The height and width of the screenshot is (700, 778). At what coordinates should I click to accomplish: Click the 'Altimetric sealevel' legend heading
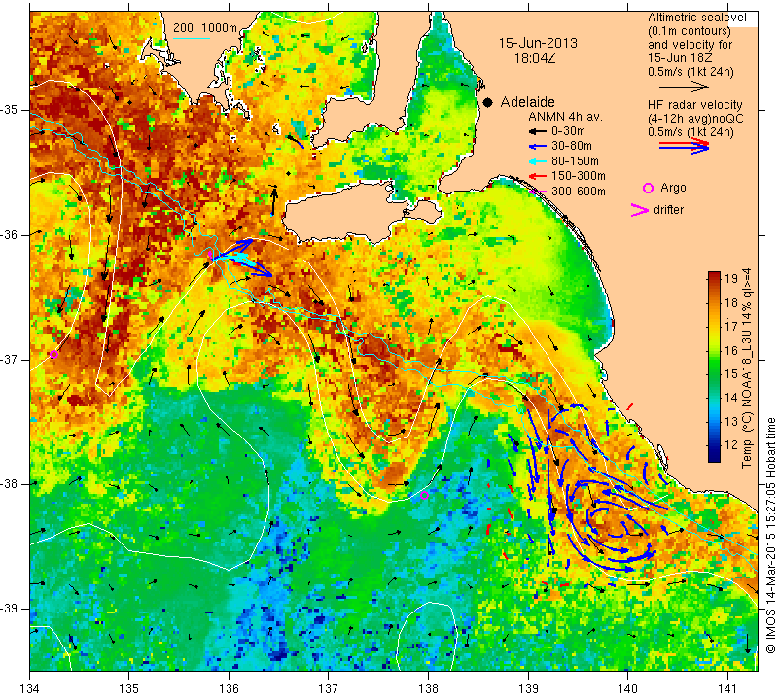696,17
